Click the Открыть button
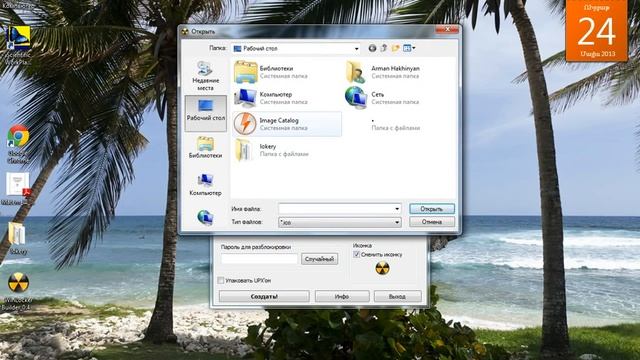The height and width of the screenshot is (360, 640). (x=432, y=209)
